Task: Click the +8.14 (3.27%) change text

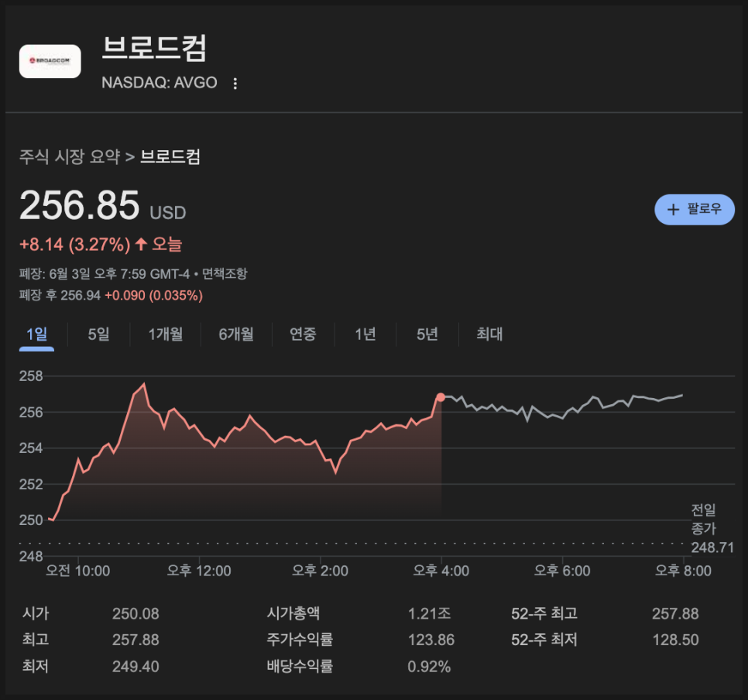Action: point(74,245)
